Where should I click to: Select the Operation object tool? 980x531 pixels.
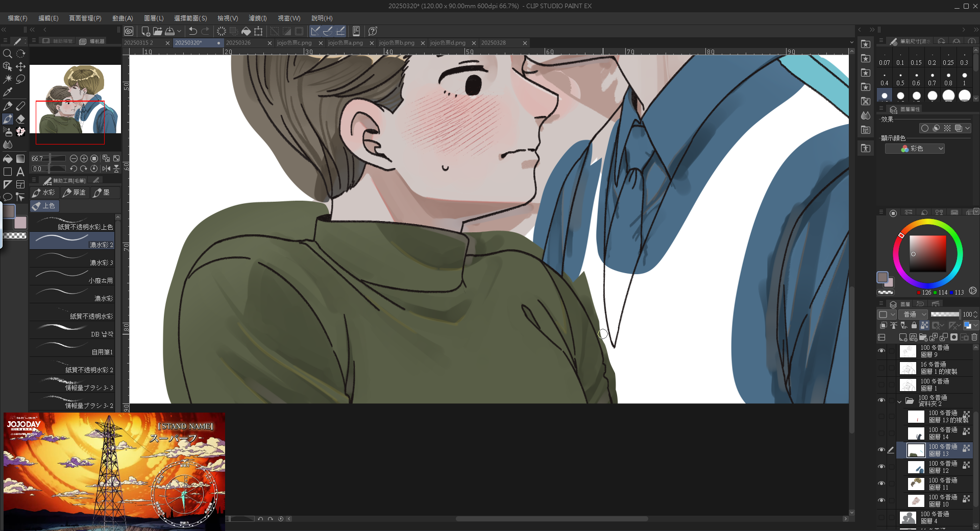click(8, 66)
